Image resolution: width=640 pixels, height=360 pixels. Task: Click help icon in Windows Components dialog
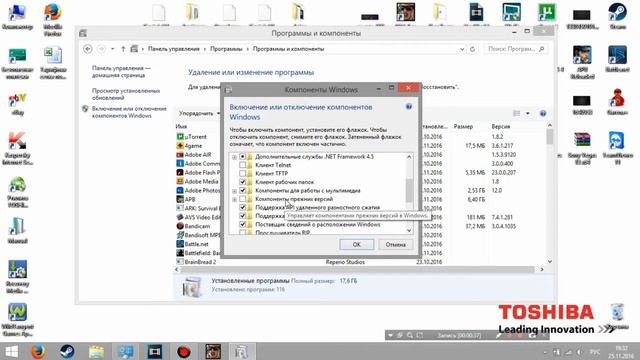[409, 107]
